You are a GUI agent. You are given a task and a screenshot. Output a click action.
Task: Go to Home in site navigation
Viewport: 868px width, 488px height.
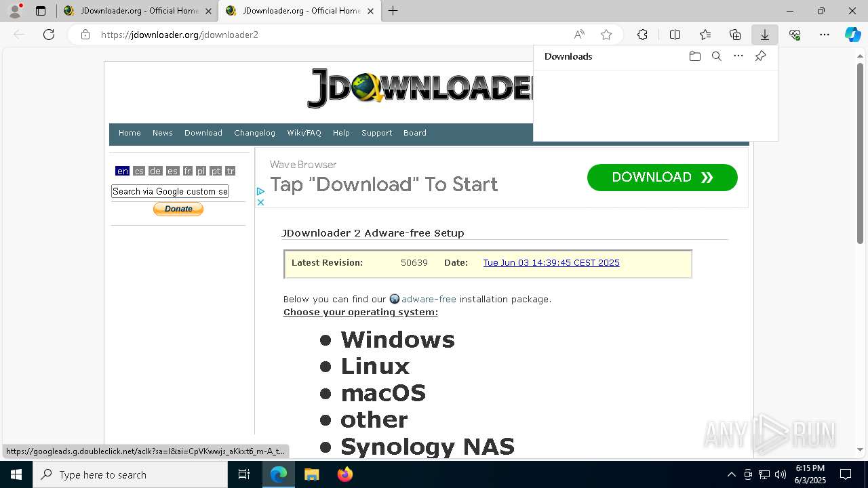click(130, 133)
